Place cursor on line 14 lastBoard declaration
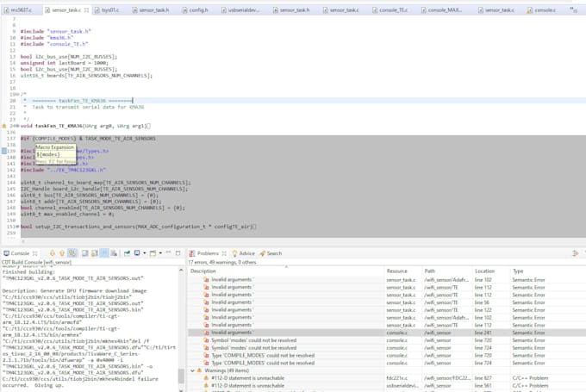The width and height of the screenshot is (586, 392). [65, 63]
